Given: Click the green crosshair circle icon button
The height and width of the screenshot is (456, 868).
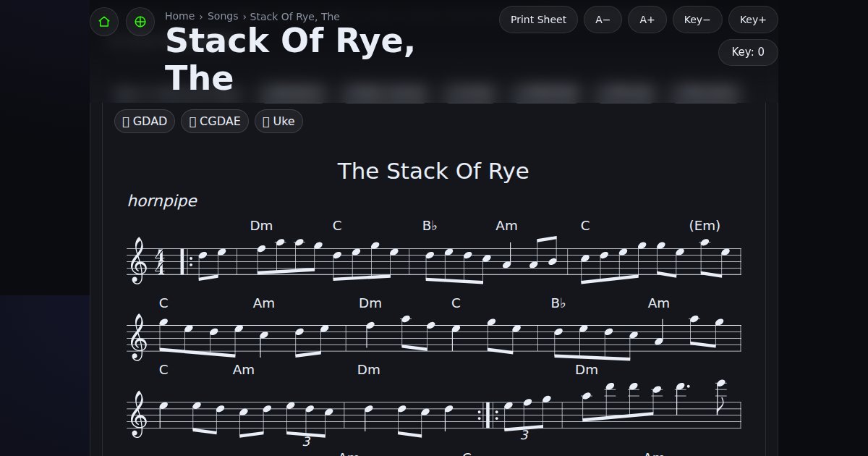Looking at the screenshot, I should (140, 22).
